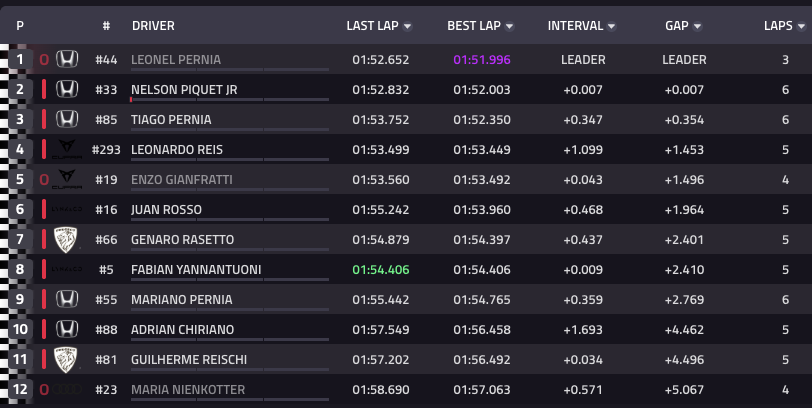Image resolution: width=812 pixels, height=408 pixels.
Task: Click Honda logo beside Mariano Pernia
Action: coord(67,300)
